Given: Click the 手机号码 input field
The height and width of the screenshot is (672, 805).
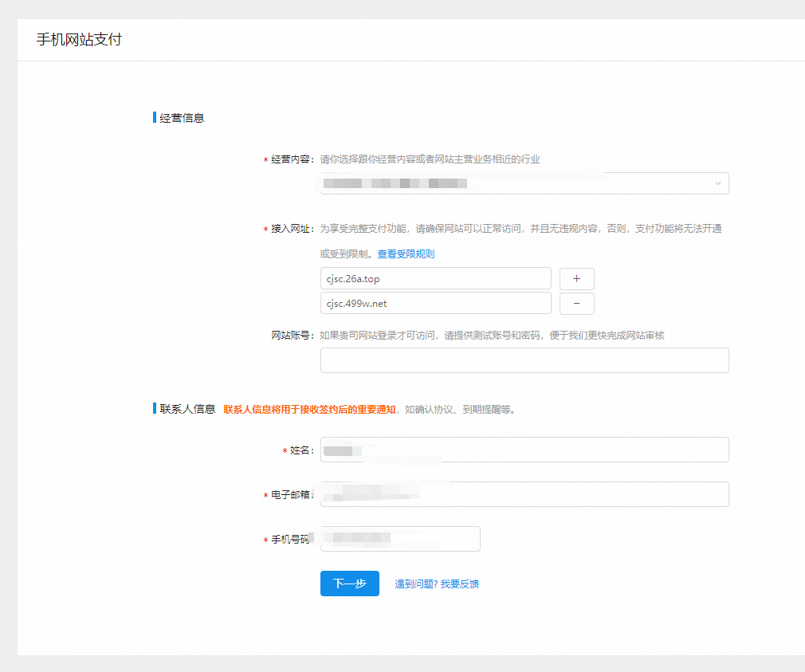Looking at the screenshot, I should (x=400, y=539).
